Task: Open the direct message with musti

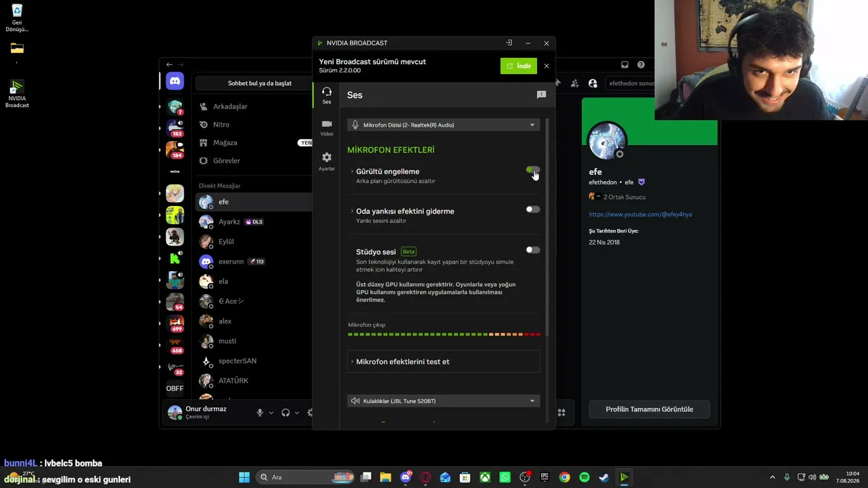Action: click(x=254, y=341)
